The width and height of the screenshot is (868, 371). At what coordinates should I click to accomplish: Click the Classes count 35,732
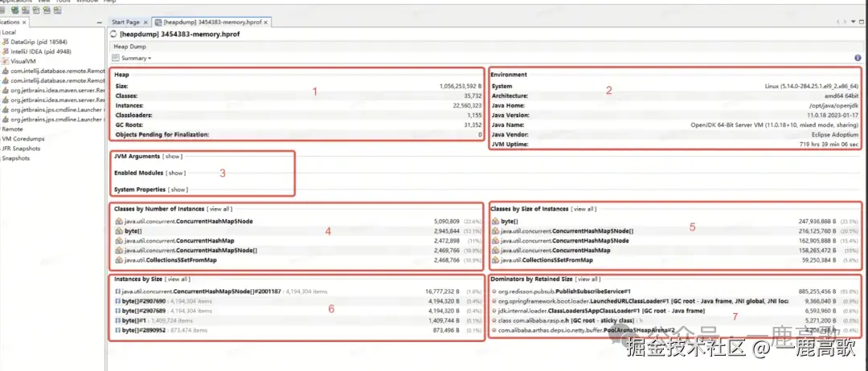[x=473, y=96]
